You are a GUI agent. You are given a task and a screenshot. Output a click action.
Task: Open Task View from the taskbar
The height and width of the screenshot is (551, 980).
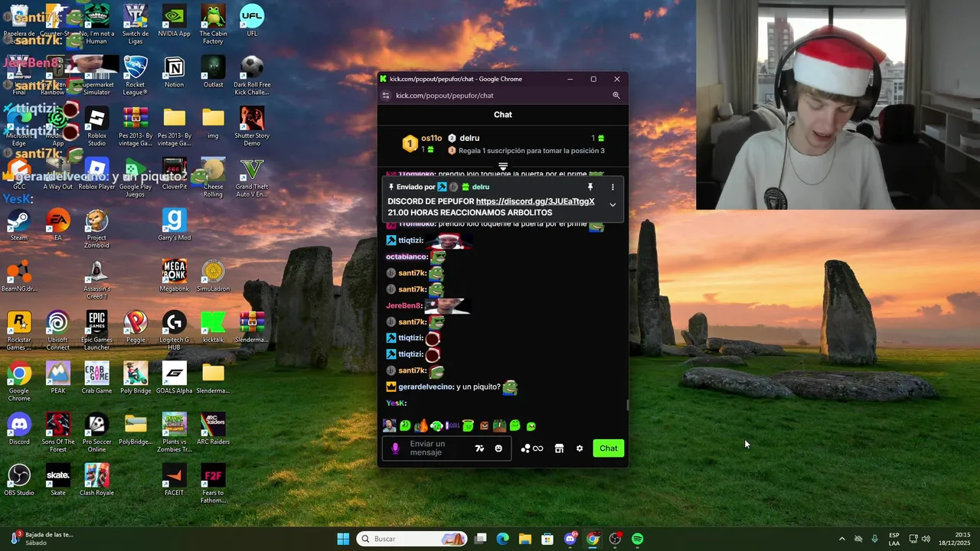480,539
